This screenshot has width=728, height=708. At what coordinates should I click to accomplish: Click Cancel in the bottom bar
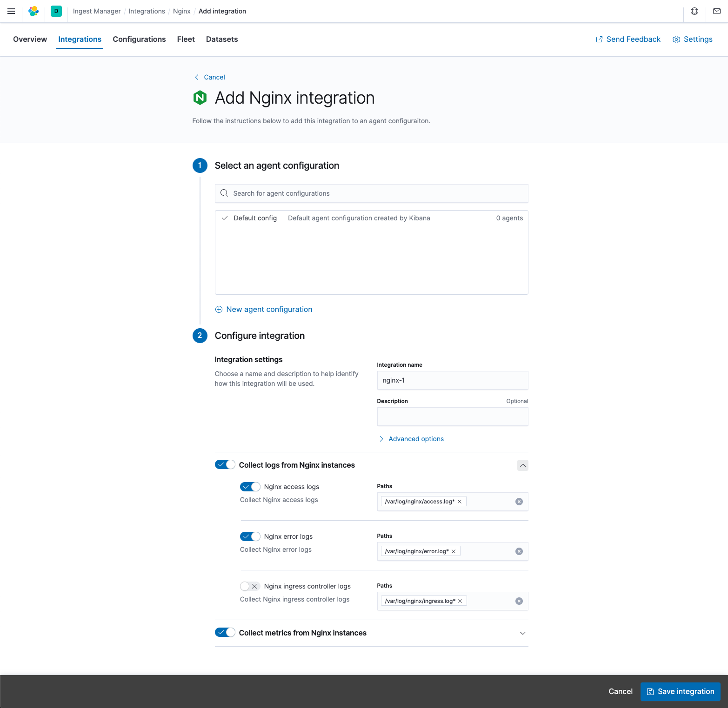(621, 692)
